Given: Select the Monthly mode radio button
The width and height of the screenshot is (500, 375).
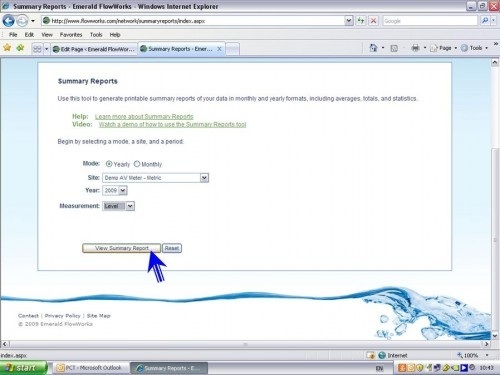Looking at the screenshot, I should click(137, 164).
